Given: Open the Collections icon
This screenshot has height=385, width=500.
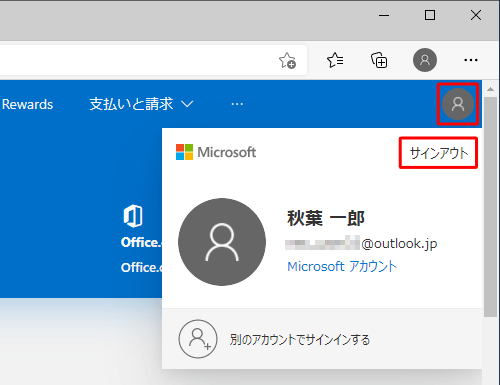Looking at the screenshot, I should [379, 60].
